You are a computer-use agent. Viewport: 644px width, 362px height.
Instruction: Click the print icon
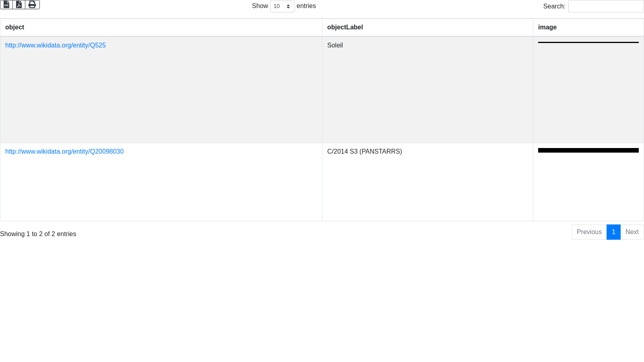click(x=32, y=4)
